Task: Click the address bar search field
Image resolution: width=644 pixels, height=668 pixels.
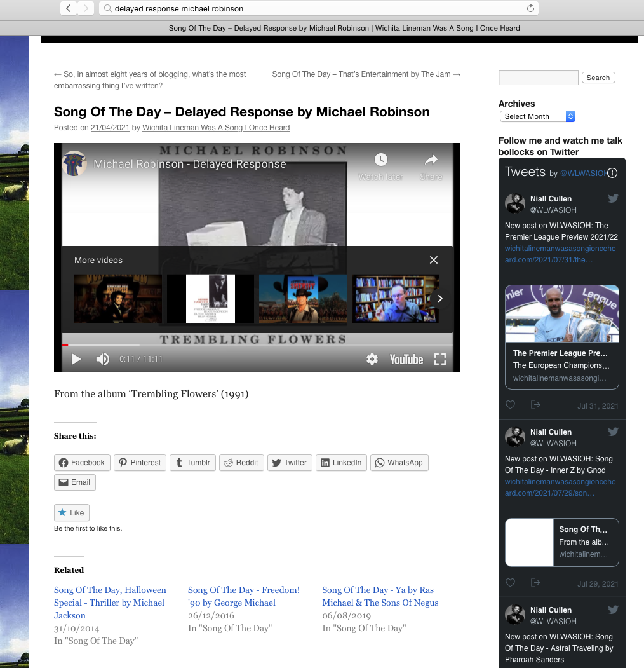Action: (319, 8)
